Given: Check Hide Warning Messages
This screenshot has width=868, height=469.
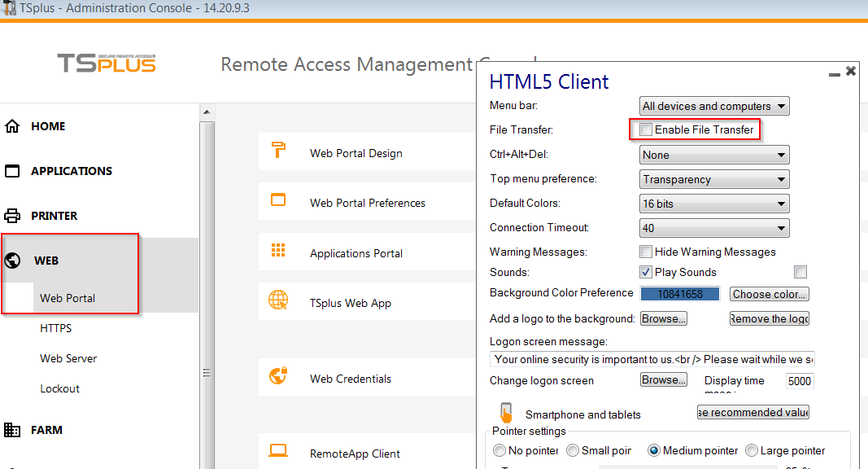Looking at the screenshot, I should pyautogui.click(x=646, y=252).
